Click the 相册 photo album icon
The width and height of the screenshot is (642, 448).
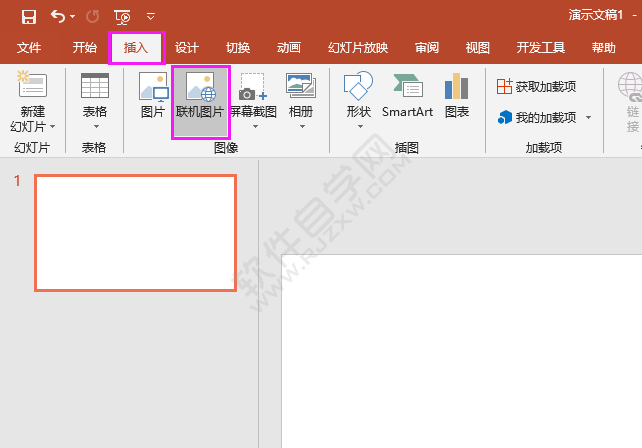[x=301, y=86]
